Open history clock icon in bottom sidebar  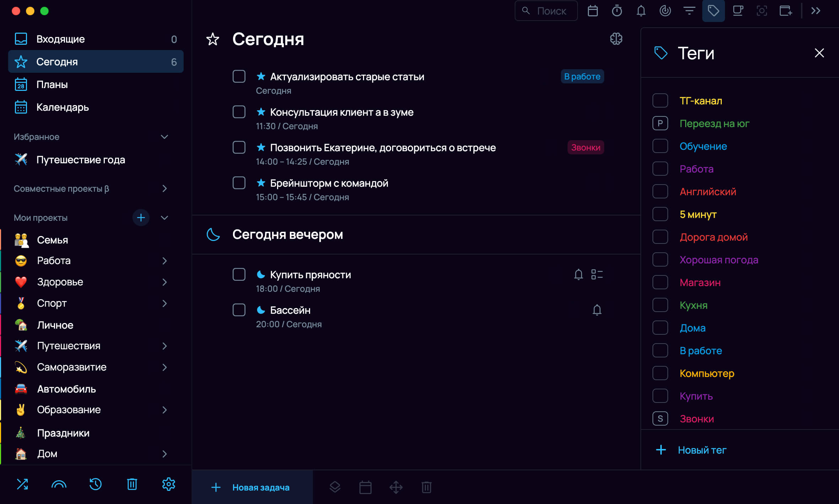click(x=95, y=484)
